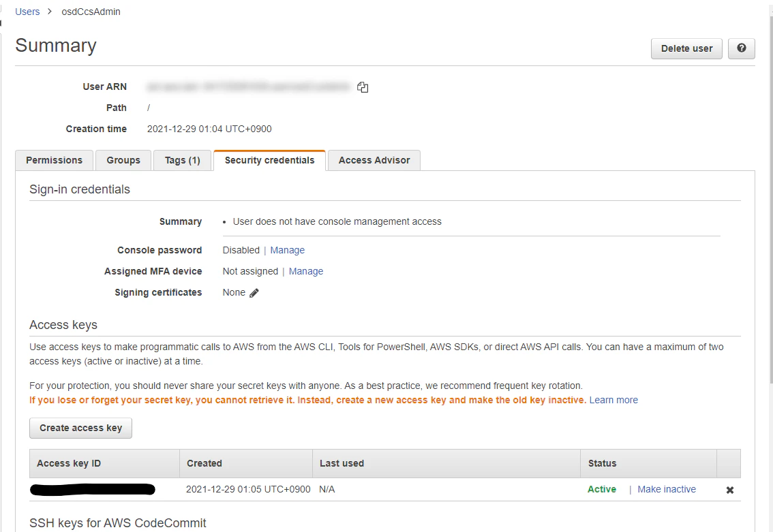Edit signing certificates with pencil icon
Viewport: 773px width, 532px height.
pyautogui.click(x=254, y=293)
